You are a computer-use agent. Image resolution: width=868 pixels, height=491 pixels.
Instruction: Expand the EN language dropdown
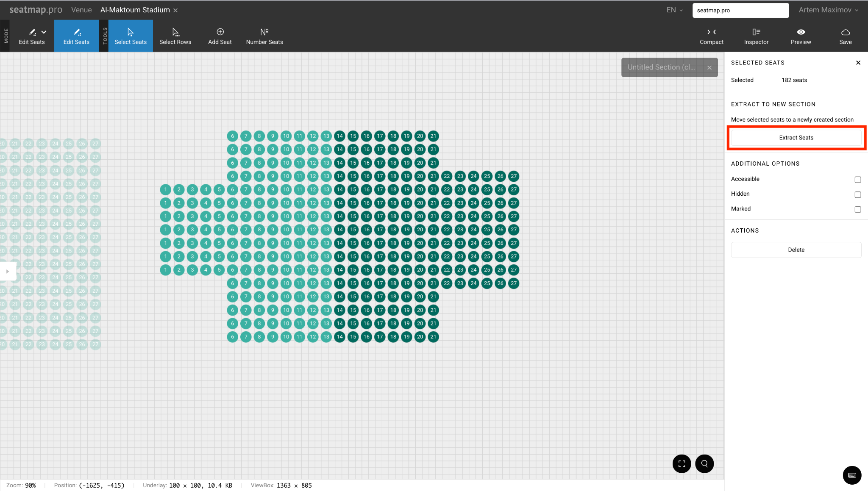[674, 10]
